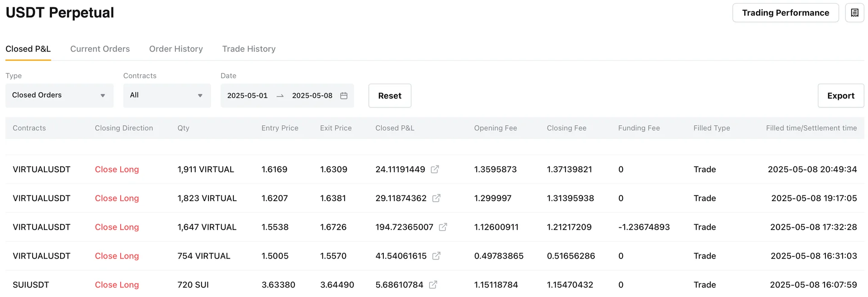The image size is (868, 297).
Task: Open share link for 29.11874362 P&L
Action: [436, 198]
